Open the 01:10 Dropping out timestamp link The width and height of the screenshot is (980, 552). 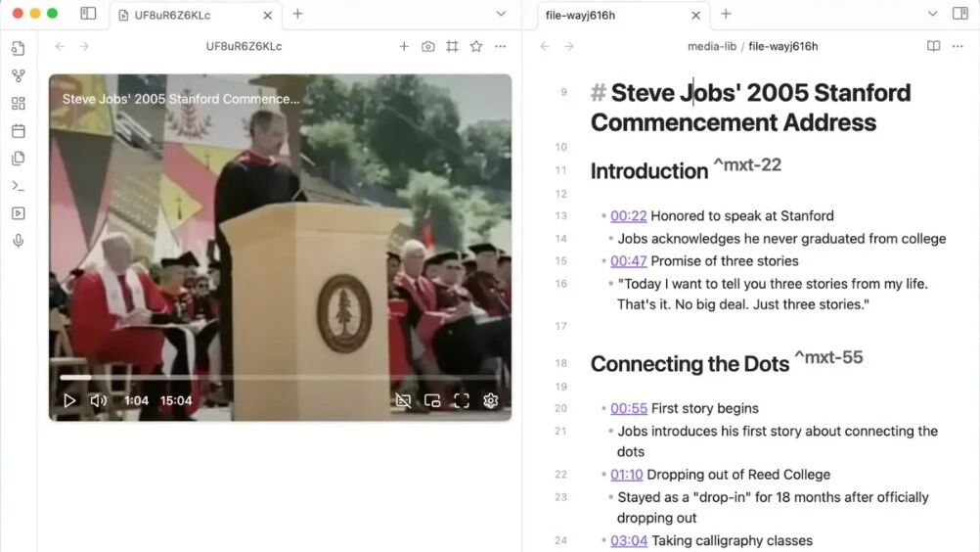[x=626, y=475]
